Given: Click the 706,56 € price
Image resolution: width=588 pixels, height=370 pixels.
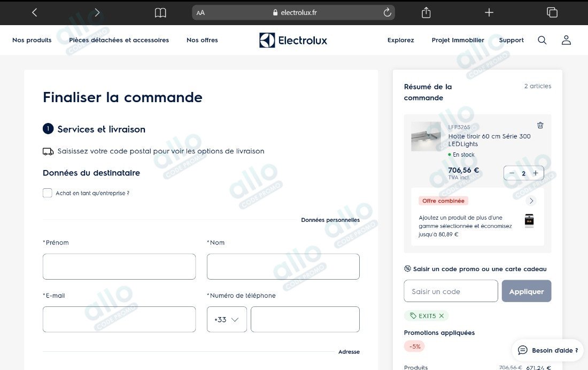Looking at the screenshot, I should [463, 170].
